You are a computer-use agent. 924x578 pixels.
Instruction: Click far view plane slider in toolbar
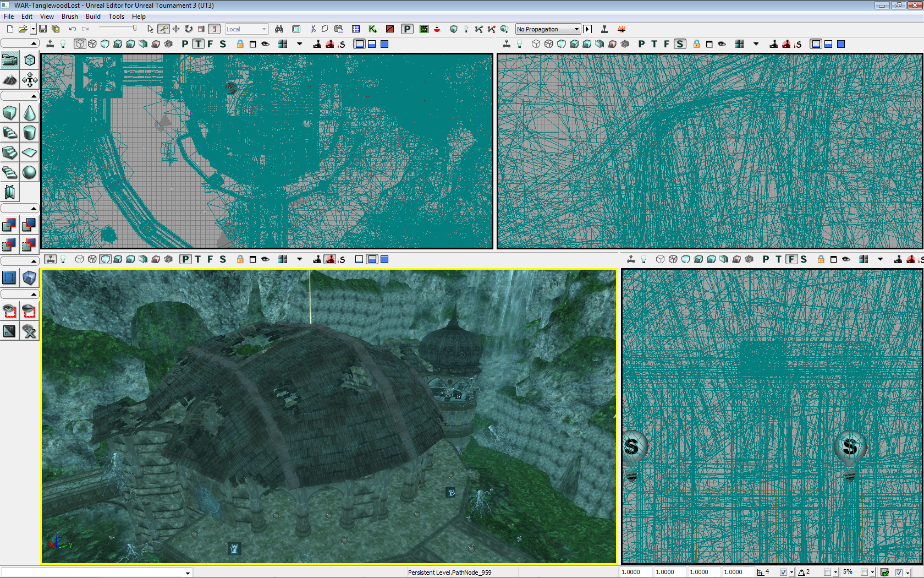pos(118,29)
